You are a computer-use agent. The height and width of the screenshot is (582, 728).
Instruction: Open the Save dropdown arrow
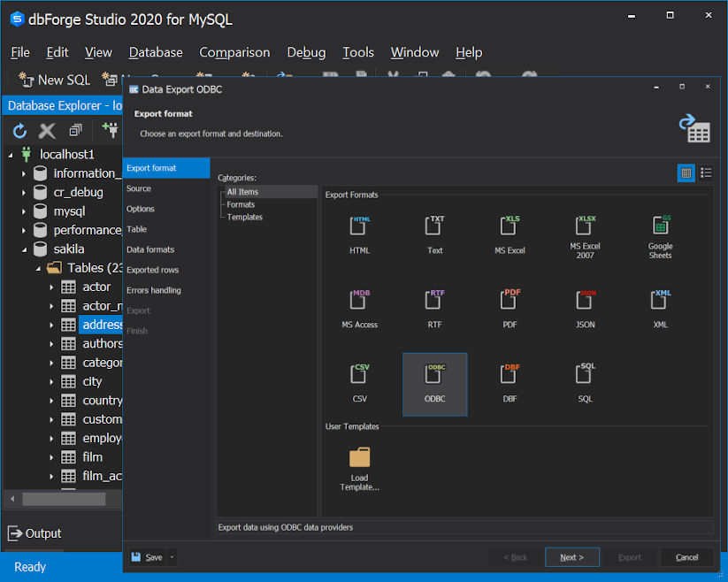(x=172, y=557)
